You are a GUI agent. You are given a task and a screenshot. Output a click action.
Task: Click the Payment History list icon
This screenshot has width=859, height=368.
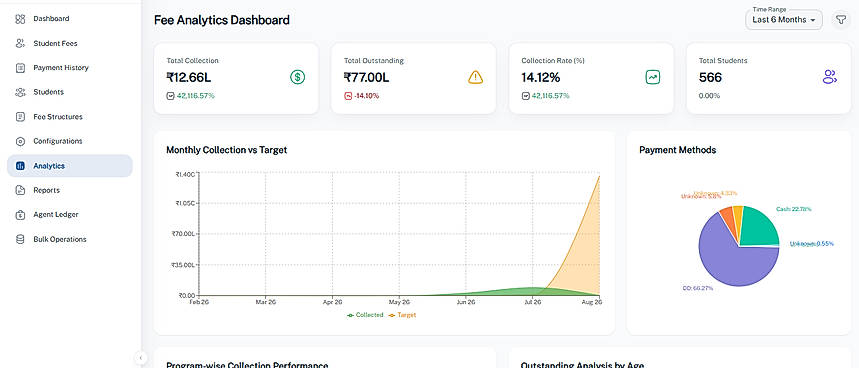(20, 68)
